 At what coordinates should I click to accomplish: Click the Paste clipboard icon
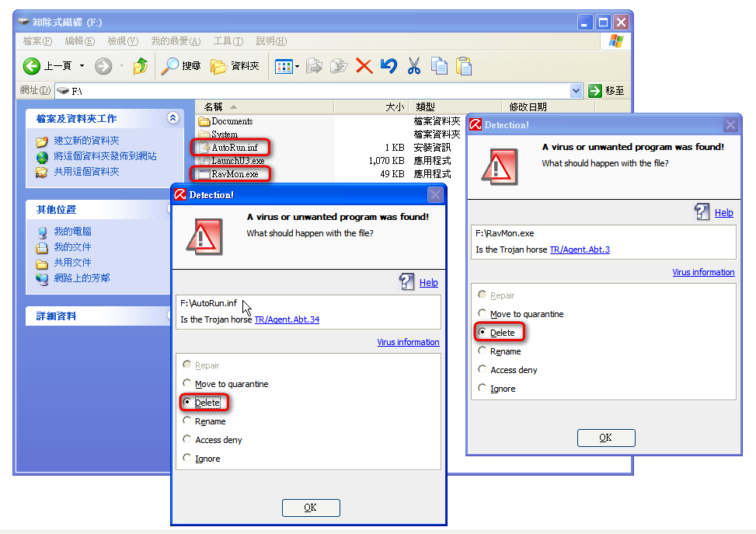tap(464, 66)
